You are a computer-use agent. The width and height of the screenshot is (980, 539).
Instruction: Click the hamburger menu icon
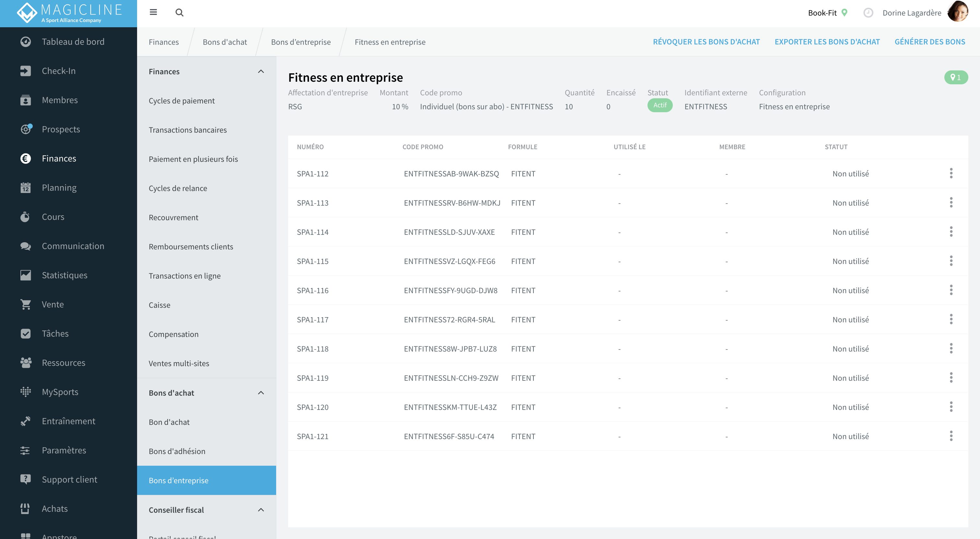153,13
